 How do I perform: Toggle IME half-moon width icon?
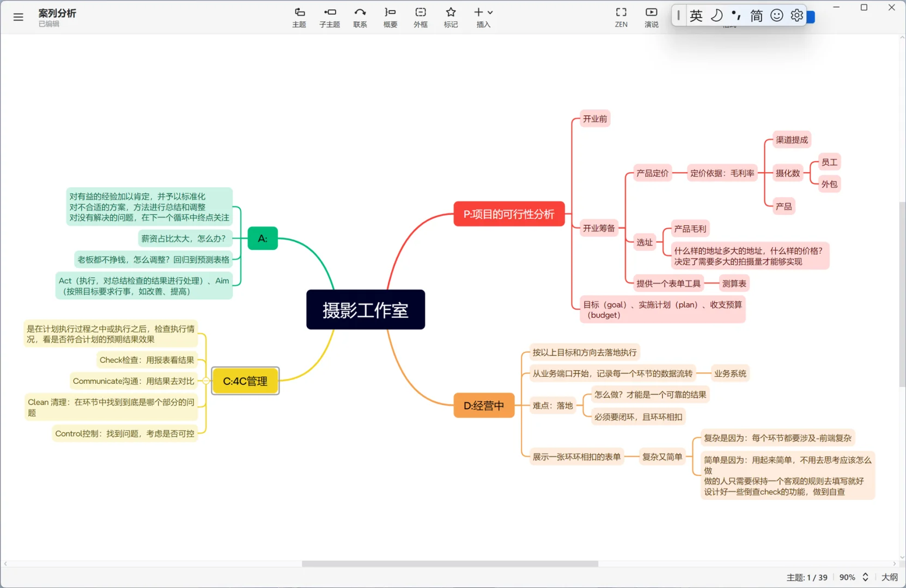click(x=717, y=15)
